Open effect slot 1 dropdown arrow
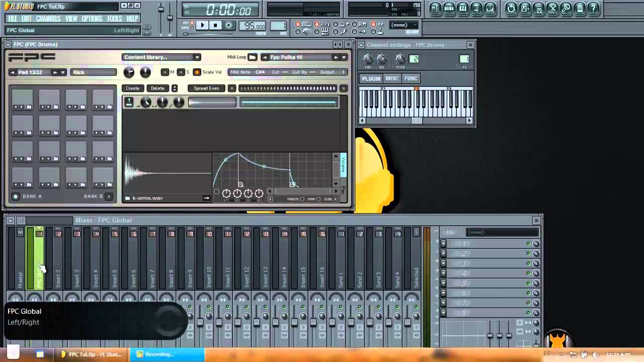 point(443,244)
